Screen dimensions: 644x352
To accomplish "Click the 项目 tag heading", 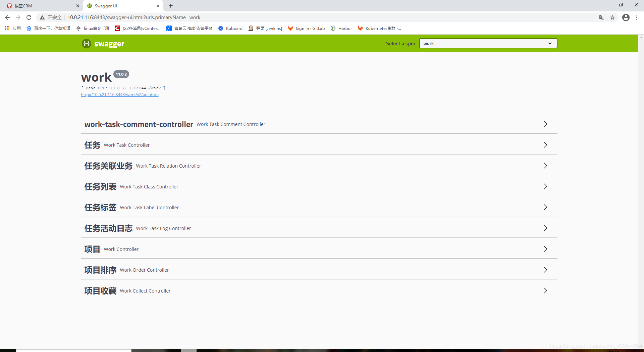I will point(92,249).
